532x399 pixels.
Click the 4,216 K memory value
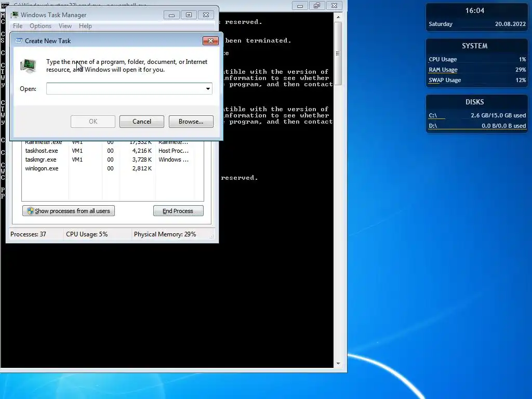(x=142, y=151)
